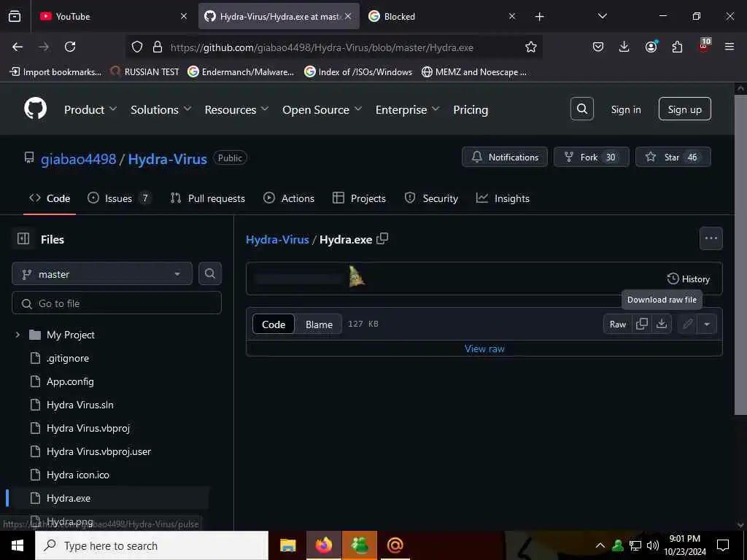Click the site padlock icon
Screen dimensions: 747x560
click(158, 47)
